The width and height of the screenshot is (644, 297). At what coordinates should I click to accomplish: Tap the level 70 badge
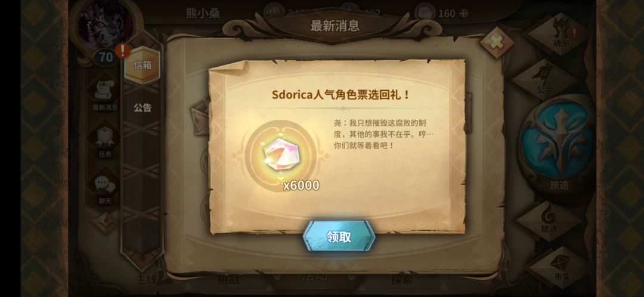[106, 57]
